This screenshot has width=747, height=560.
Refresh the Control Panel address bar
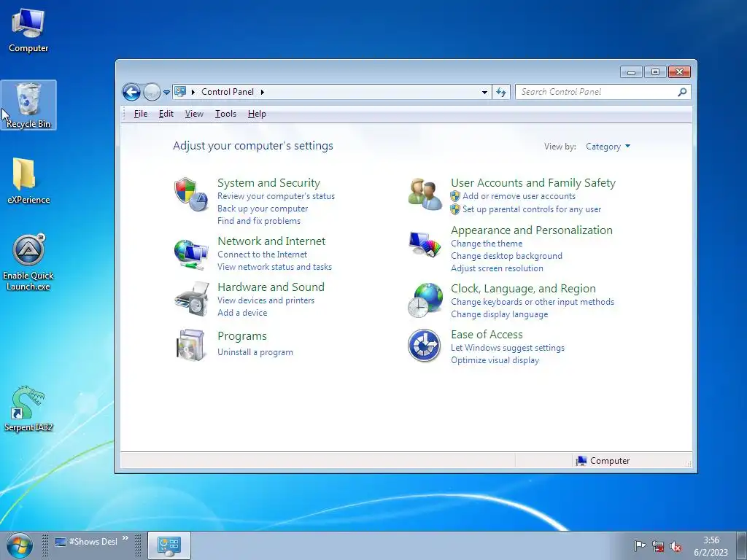coord(500,92)
